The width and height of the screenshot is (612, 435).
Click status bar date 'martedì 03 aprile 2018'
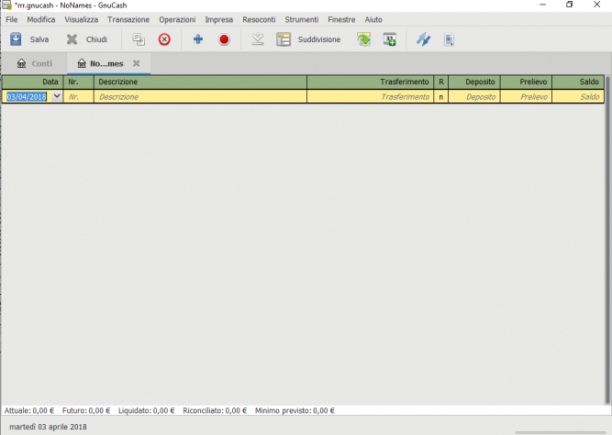tap(48, 427)
